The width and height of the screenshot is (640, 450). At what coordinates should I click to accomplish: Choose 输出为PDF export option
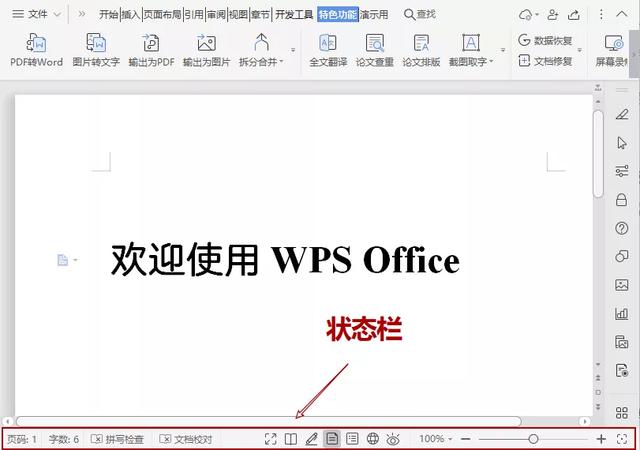pyautogui.click(x=151, y=50)
